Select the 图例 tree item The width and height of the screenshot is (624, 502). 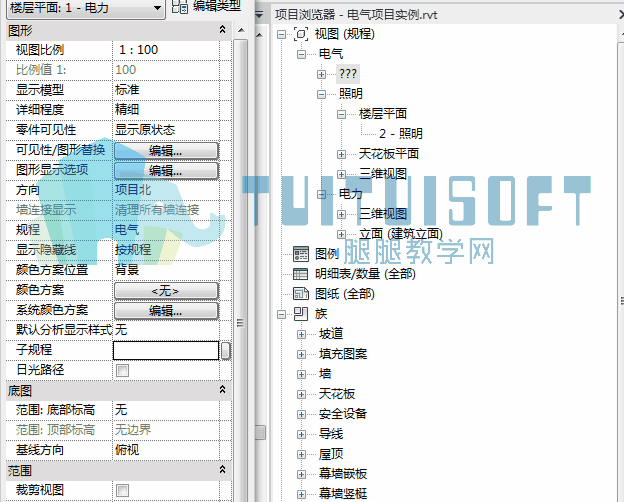coord(327,254)
